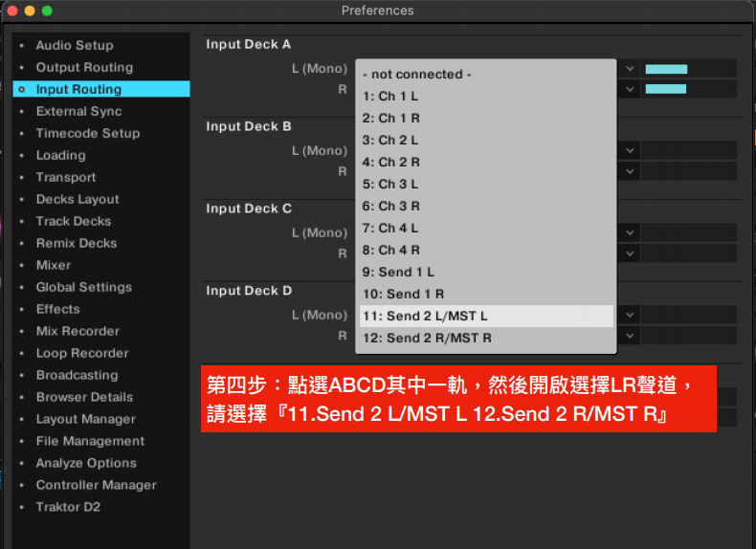Click the Input Deck D heading
Viewport: 756px width, 549px height.
249,291
